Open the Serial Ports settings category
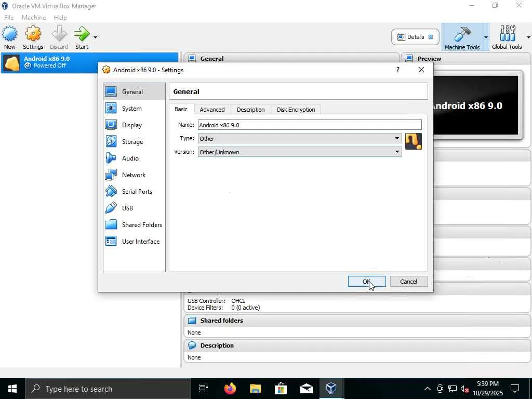532x399 pixels. (134, 191)
